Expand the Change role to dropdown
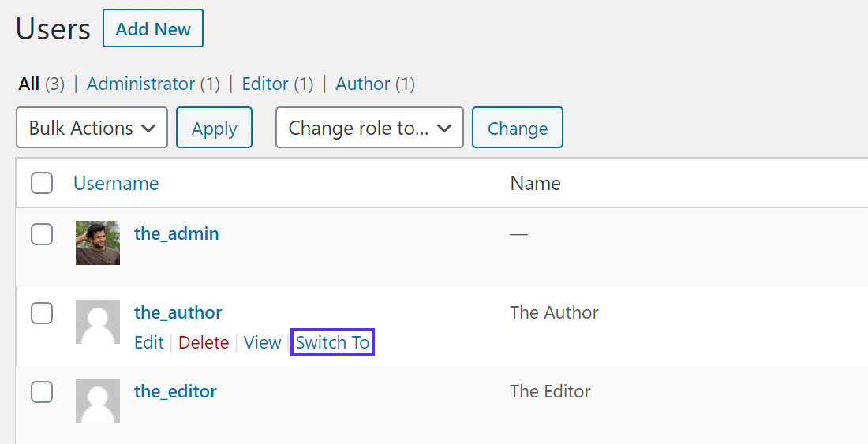This screenshot has height=444, width=868. point(369,128)
